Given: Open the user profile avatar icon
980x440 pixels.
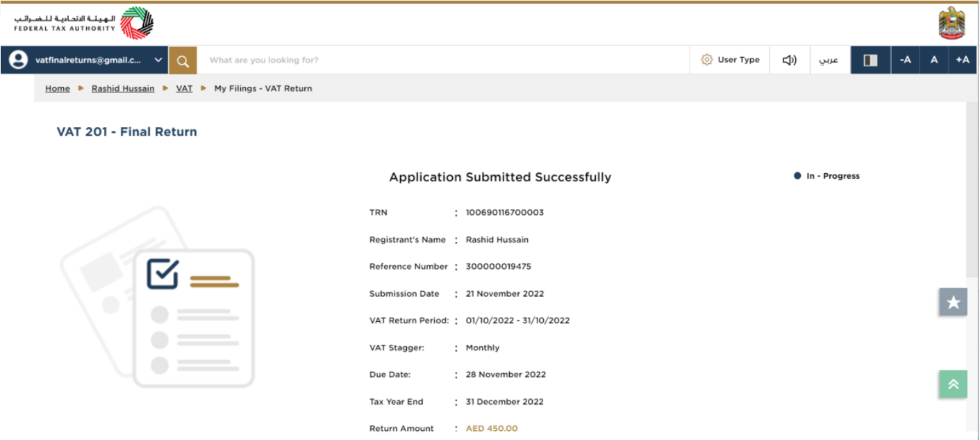Looking at the screenshot, I should tap(18, 60).
